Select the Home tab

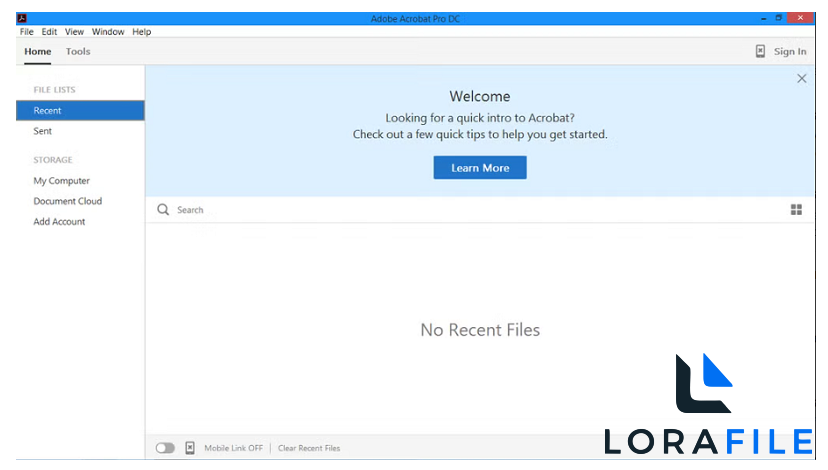pos(37,51)
